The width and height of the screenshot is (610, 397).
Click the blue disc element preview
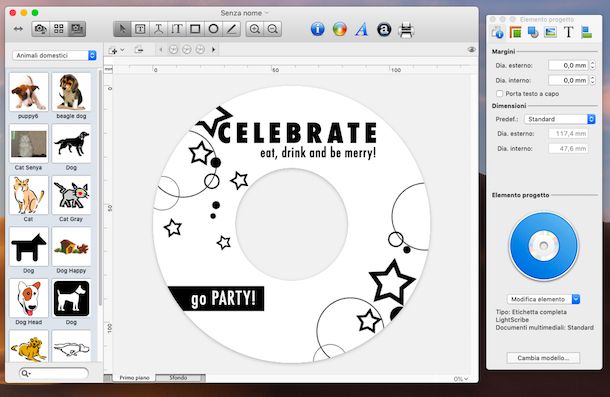[x=544, y=246]
